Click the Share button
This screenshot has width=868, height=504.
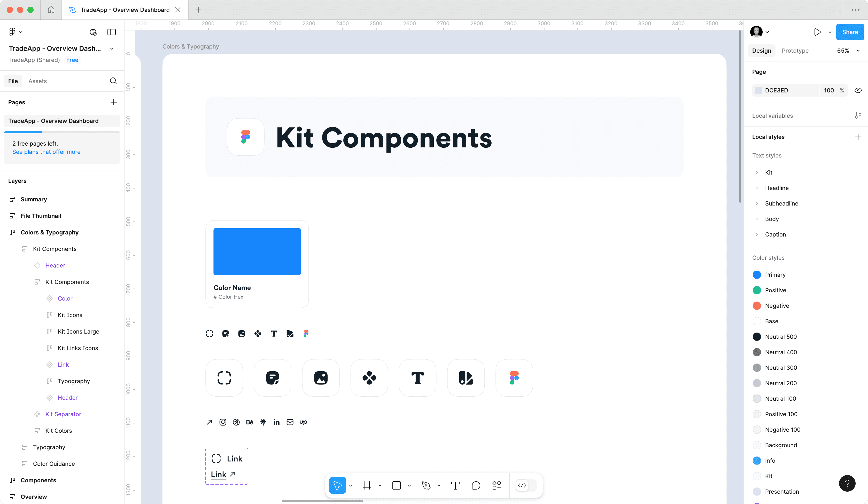click(x=850, y=32)
